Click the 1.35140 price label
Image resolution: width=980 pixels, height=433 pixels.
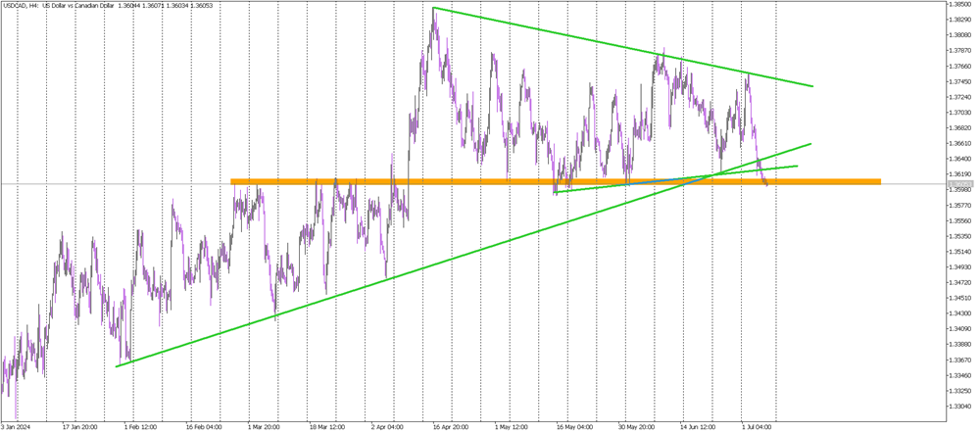coord(961,251)
